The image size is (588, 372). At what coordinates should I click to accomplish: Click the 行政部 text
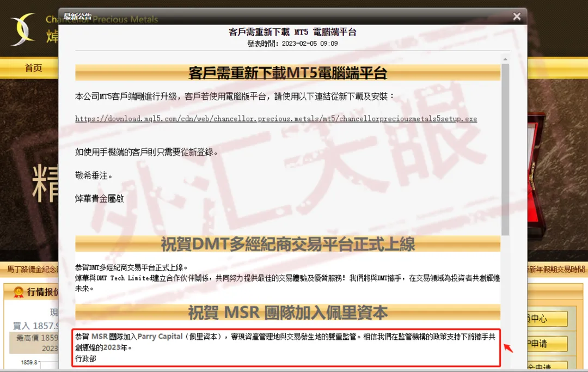(x=85, y=358)
